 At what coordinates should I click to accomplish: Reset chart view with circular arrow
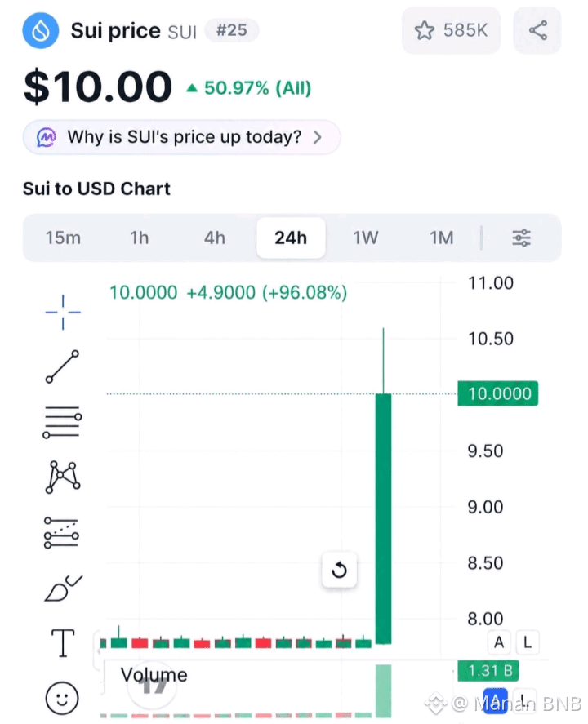tap(339, 570)
